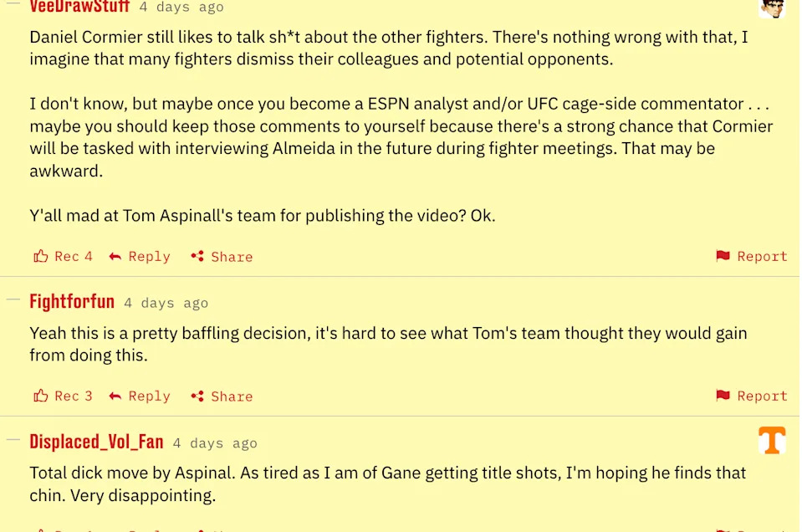Viewport: 802px width, 532px height.
Task: Click VeeDrawStuff's avatar image
Action: click(x=772, y=7)
